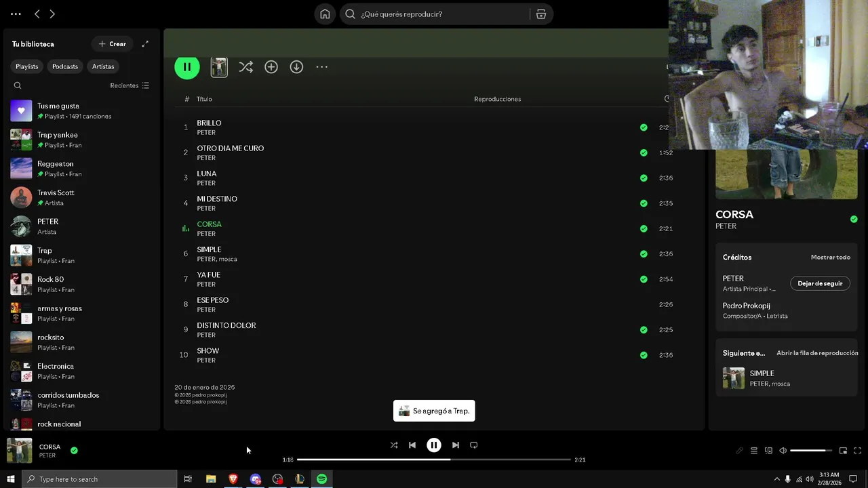Open Brave browser from taskbar
The height and width of the screenshot is (488, 868).
point(233,479)
